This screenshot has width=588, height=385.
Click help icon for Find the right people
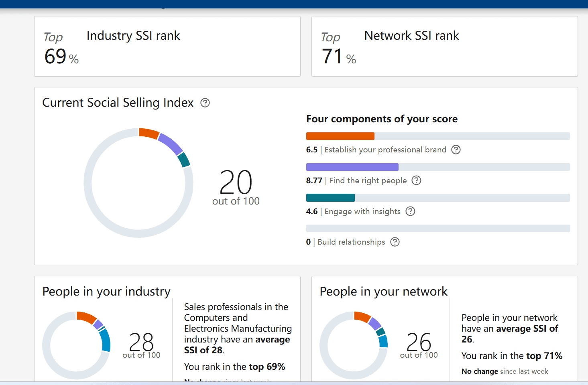(417, 180)
